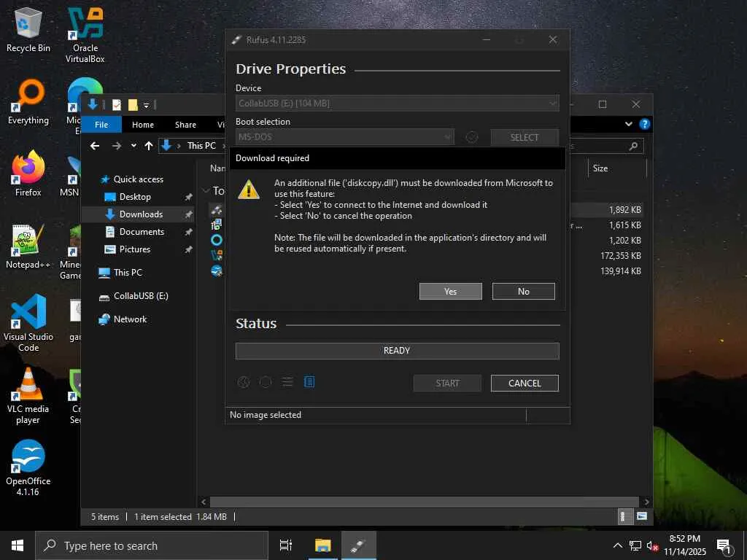Click the Rufus about info icon

[x=266, y=382]
